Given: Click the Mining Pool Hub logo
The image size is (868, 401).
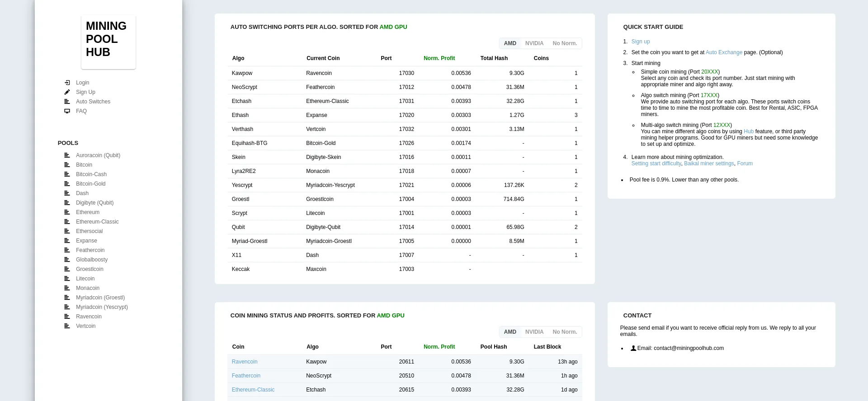Looking at the screenshot, I should coord(108,42).
